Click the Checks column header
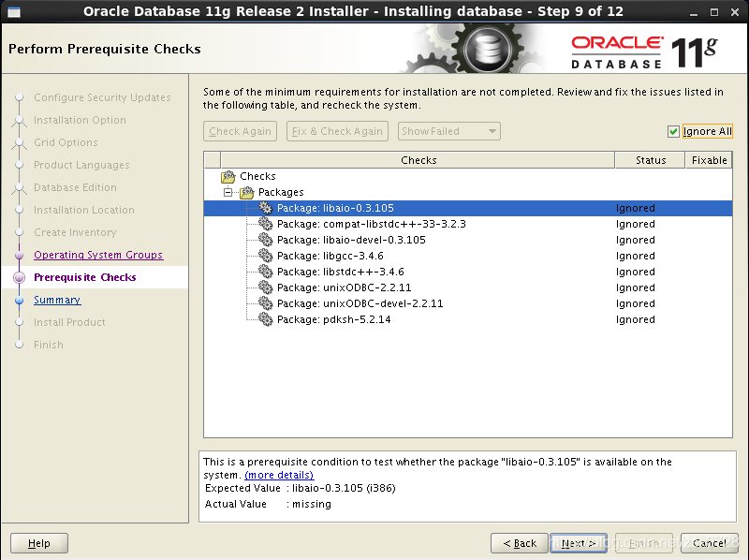The width and height of the screenshot is (749, 560). 418,160
